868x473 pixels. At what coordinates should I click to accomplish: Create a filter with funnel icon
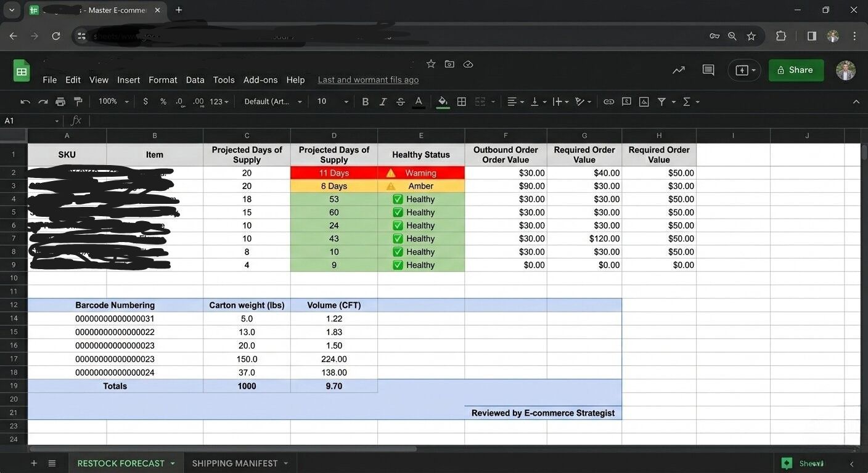tap(661, 102)
